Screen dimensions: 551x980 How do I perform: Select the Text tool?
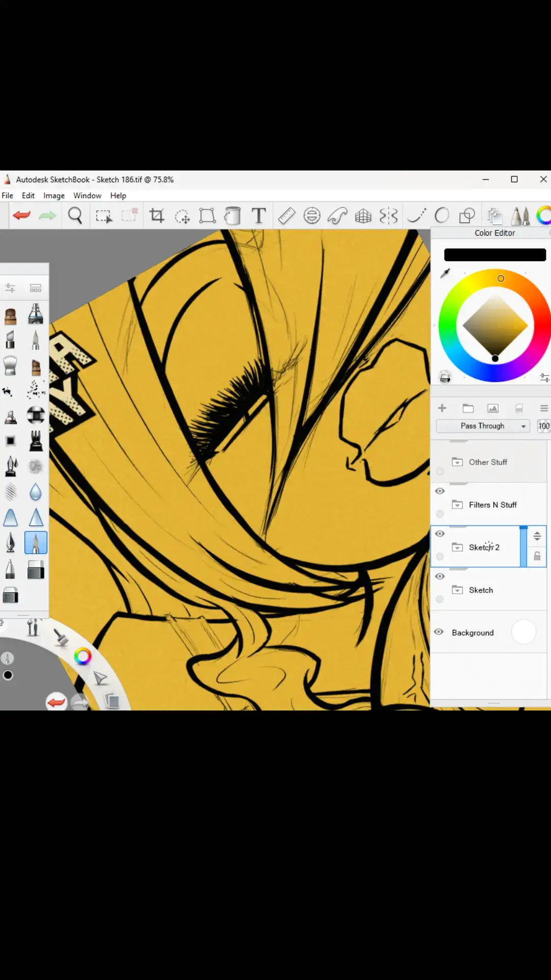pyautogui.click(x=259, y=215)
